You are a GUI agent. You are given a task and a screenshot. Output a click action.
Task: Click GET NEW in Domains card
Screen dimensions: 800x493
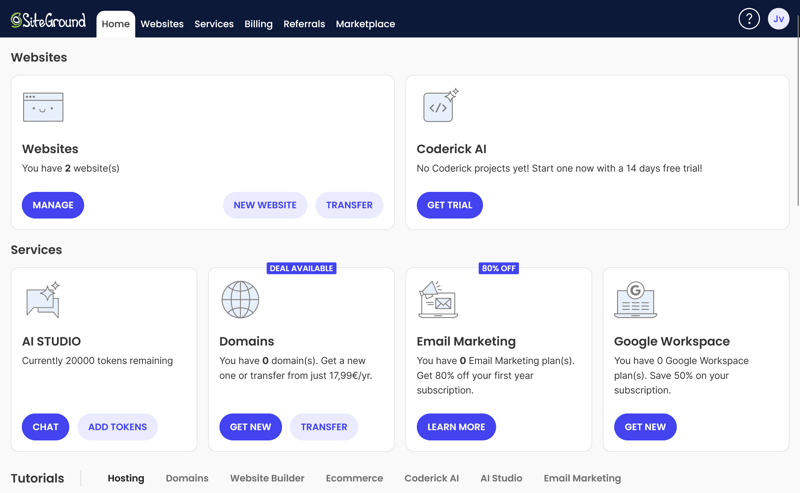tap(251, 427)
